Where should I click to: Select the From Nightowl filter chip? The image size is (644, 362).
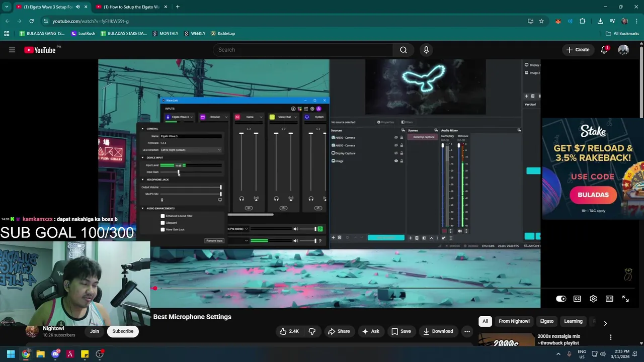click(x=514, y=321)
